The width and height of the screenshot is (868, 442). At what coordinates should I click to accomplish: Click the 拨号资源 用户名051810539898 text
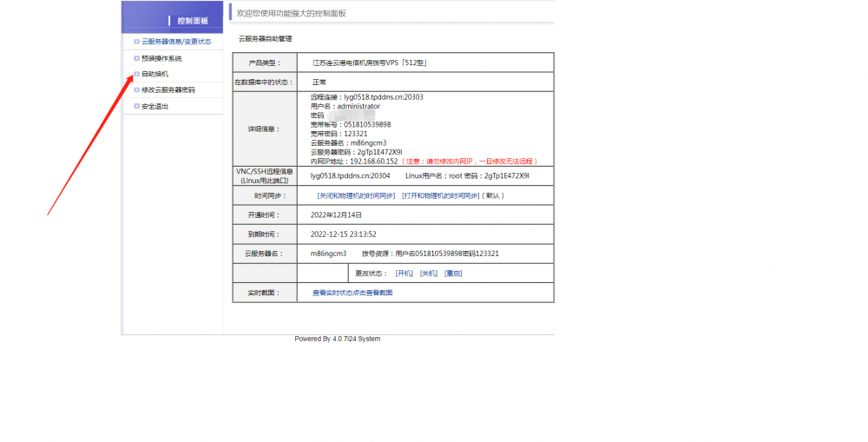[x=431, y=254]
